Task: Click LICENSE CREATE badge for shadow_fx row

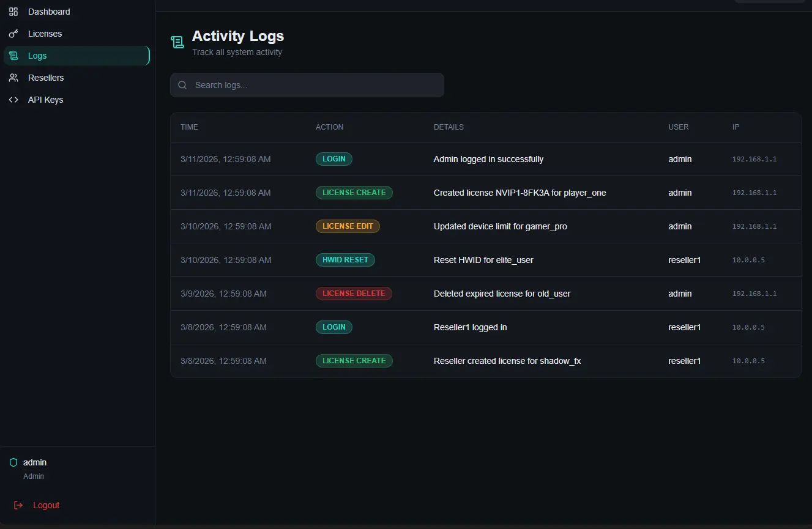Action: (x=354, y=361)
